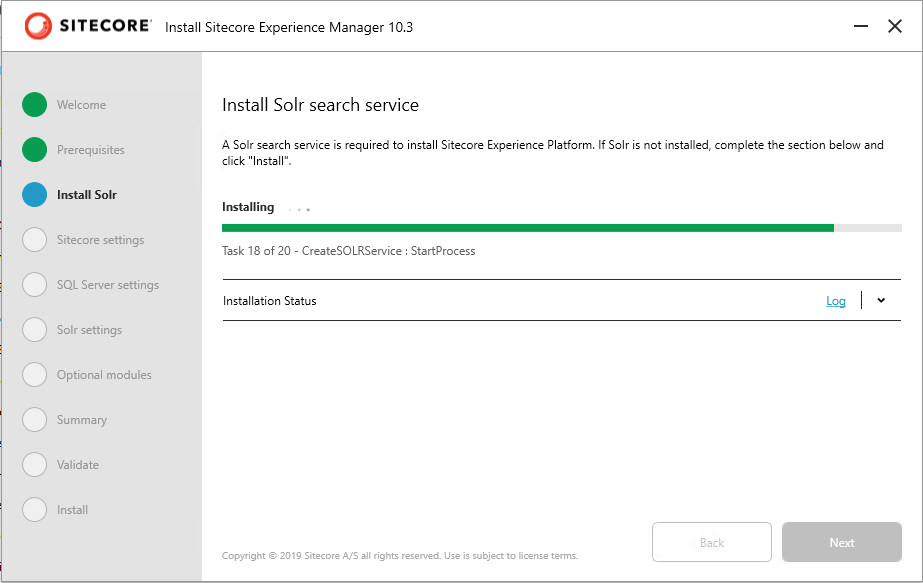Go to the Welcome step label
The image size is (923, 583).
click(81, 105)
